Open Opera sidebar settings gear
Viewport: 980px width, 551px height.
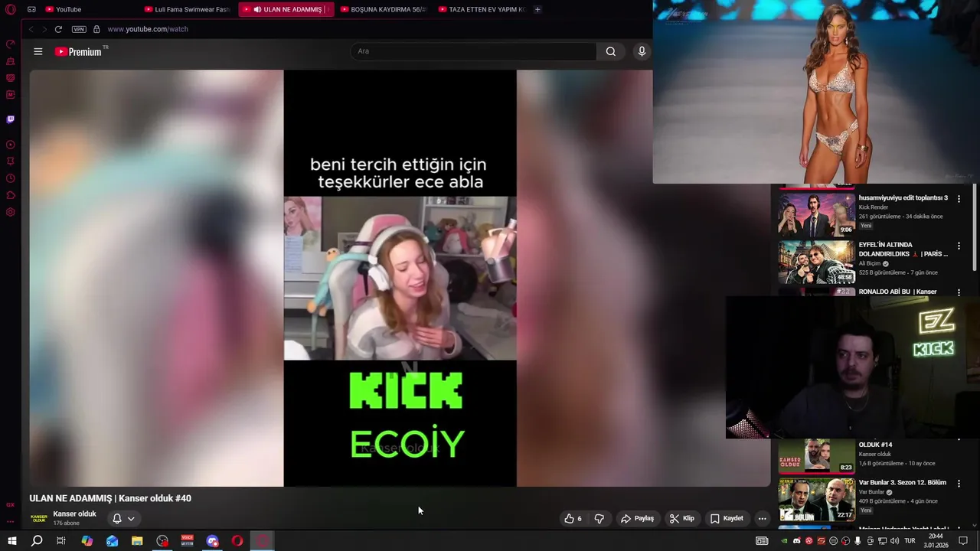tap(10, 212)
